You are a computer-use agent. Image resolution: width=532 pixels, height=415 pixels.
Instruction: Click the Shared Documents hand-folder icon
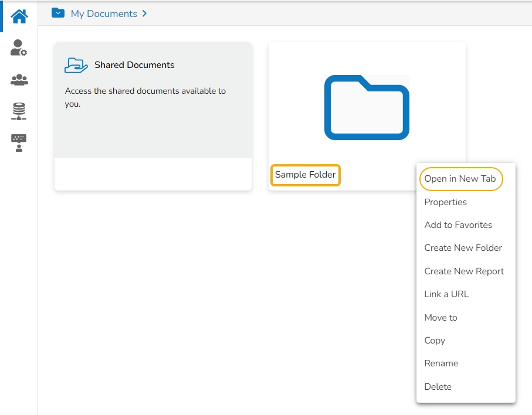click(x=76, y=65)
